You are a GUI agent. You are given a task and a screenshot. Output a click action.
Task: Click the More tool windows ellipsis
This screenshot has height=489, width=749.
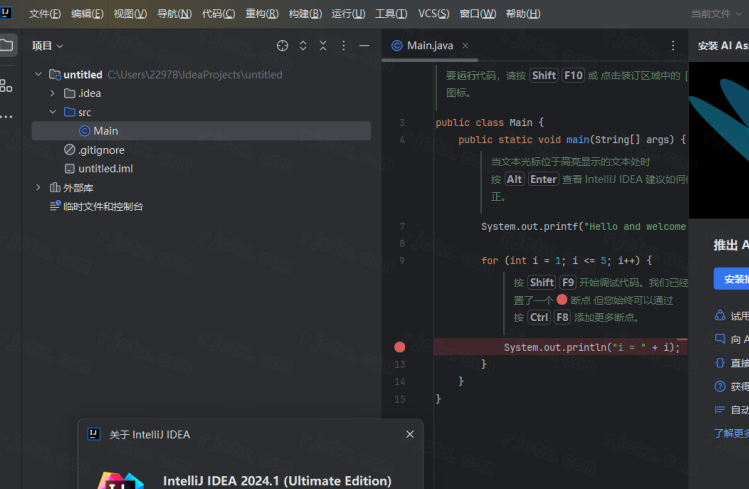coord(7,117)
